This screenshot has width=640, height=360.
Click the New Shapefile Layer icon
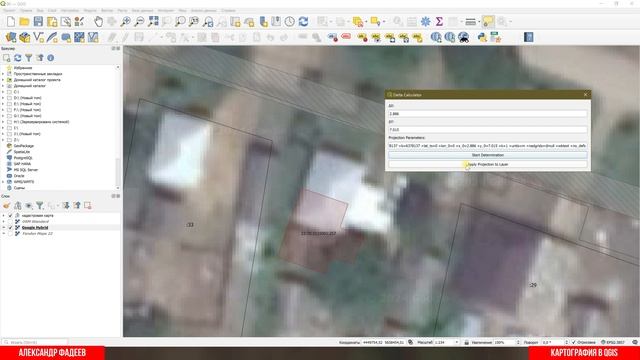38,38
